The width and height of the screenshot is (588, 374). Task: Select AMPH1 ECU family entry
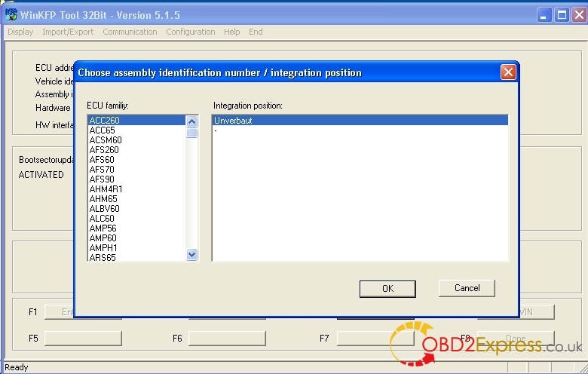coord(103,248)
